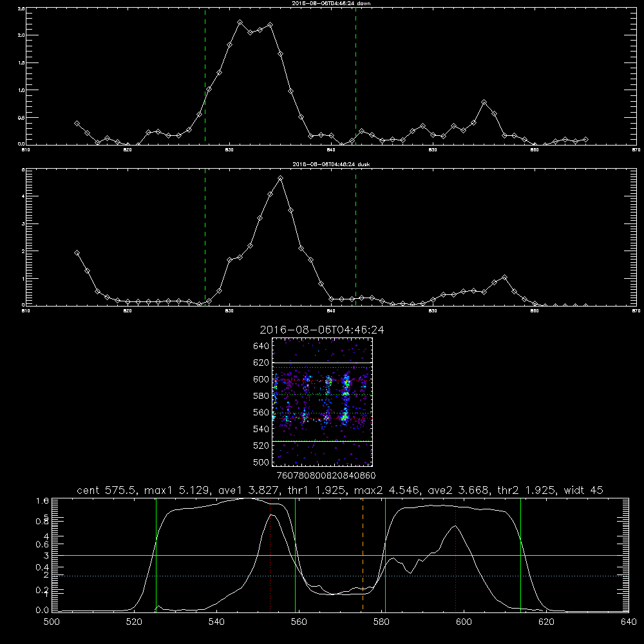Image resolution: width=644 pixels, height=644 pixels.
Task: Click the dusk plot title 2016-08-06T04:46:24 dusk
Action: pyautogui.click(x=331, y=164)
